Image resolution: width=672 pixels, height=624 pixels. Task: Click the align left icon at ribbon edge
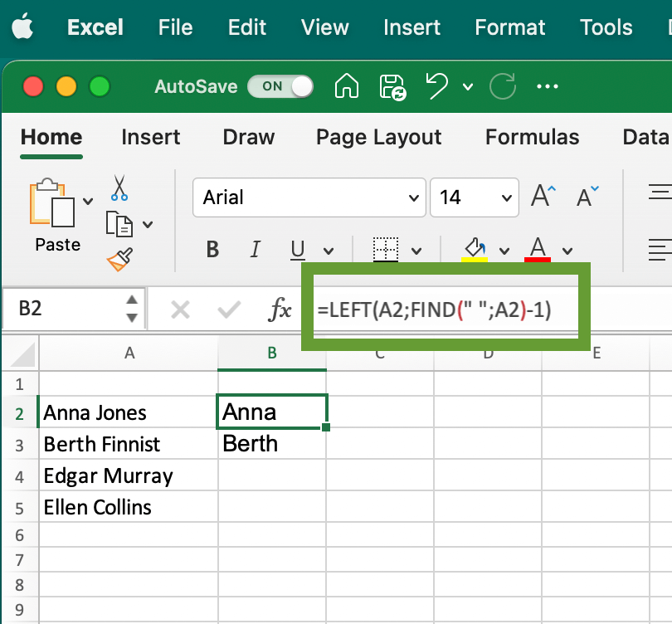click(x=660, y=251)
